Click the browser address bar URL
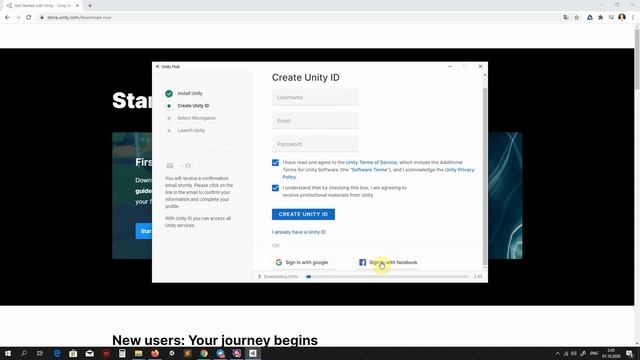640x360 pixels. 79,18
